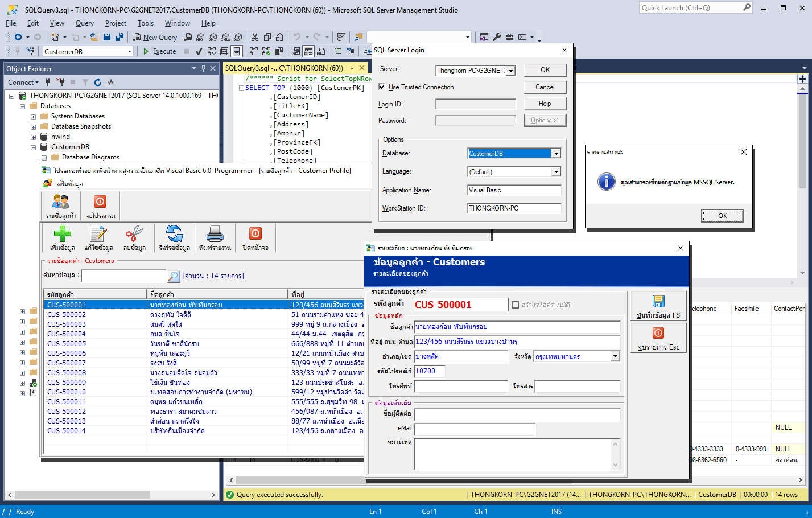812x518 pixels.
Task: Click the printer print-report icon
Action: point(215,233)
